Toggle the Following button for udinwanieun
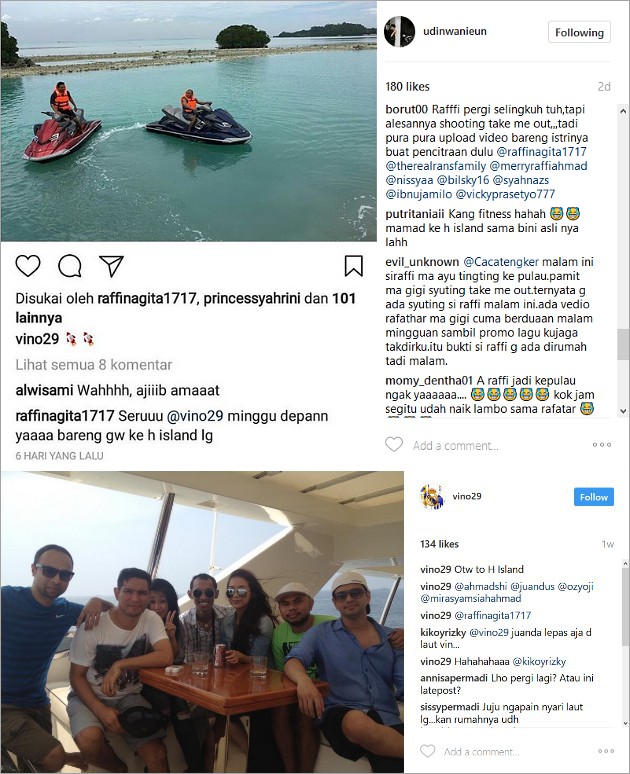Viewport: 630px width, 774px height. [579, 33]
